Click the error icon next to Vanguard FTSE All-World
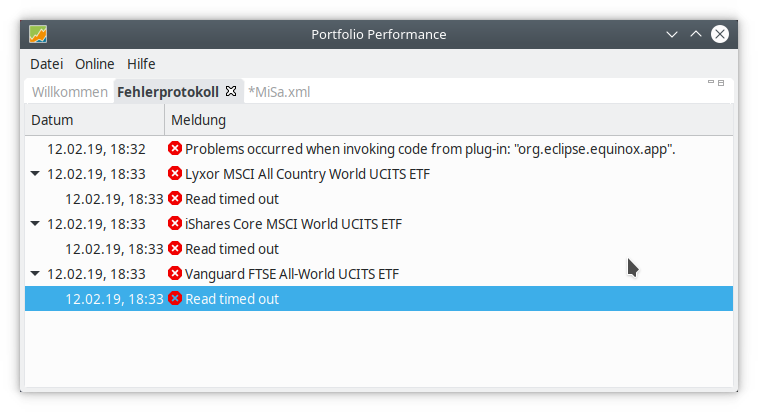The width and height of the screenshot is (758, 412). coord(175,274)
